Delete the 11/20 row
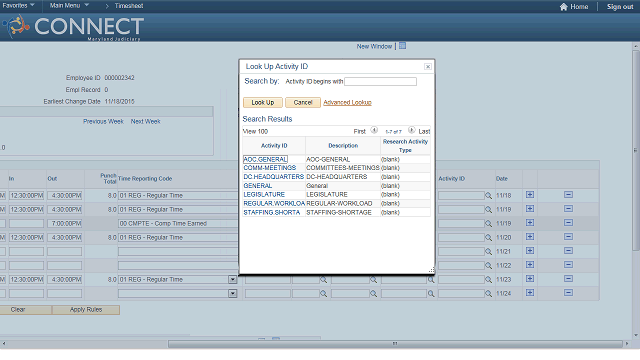The height and width of the screenshot is (360, 640). point(568,237)
